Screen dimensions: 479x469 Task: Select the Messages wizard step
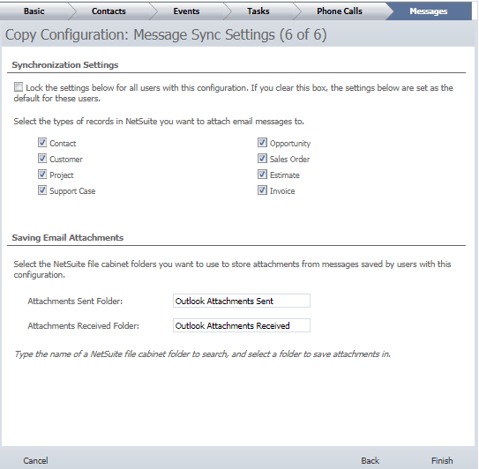point(428,11)
